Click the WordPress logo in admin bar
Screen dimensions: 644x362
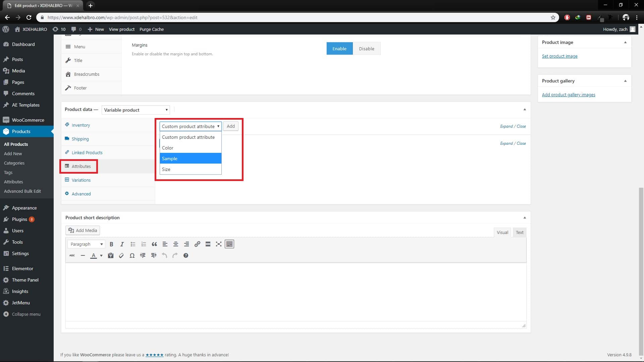click(x=6, y=29)
